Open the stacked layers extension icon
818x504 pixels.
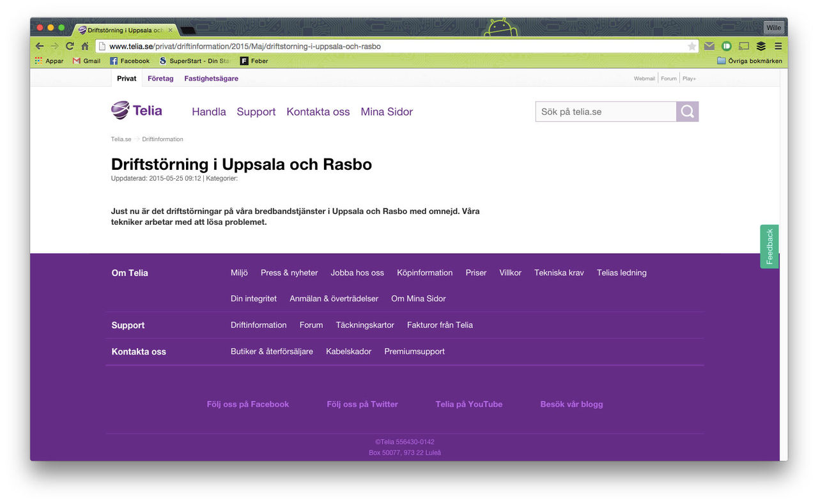[761, 46]
